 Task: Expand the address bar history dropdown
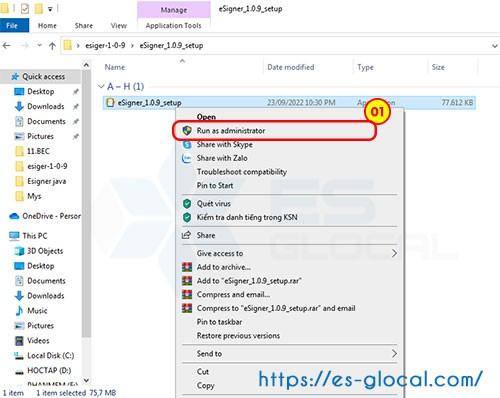(x=495, y=46)
